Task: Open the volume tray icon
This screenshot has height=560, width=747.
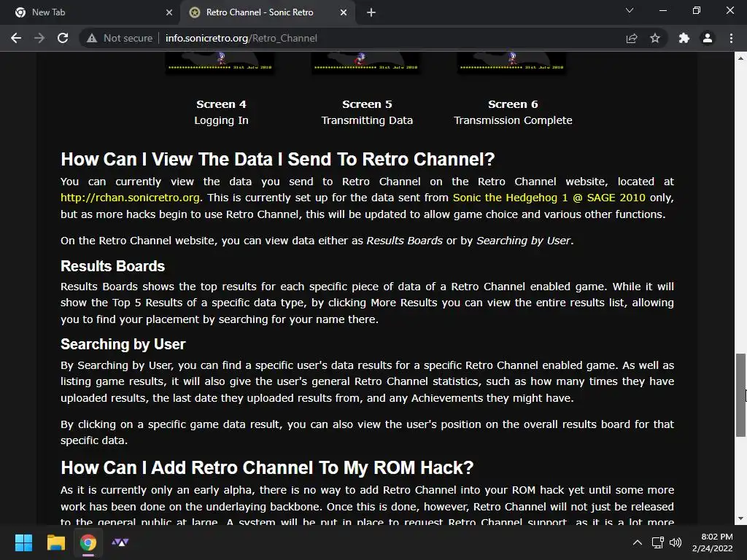Action: point(676,542)
